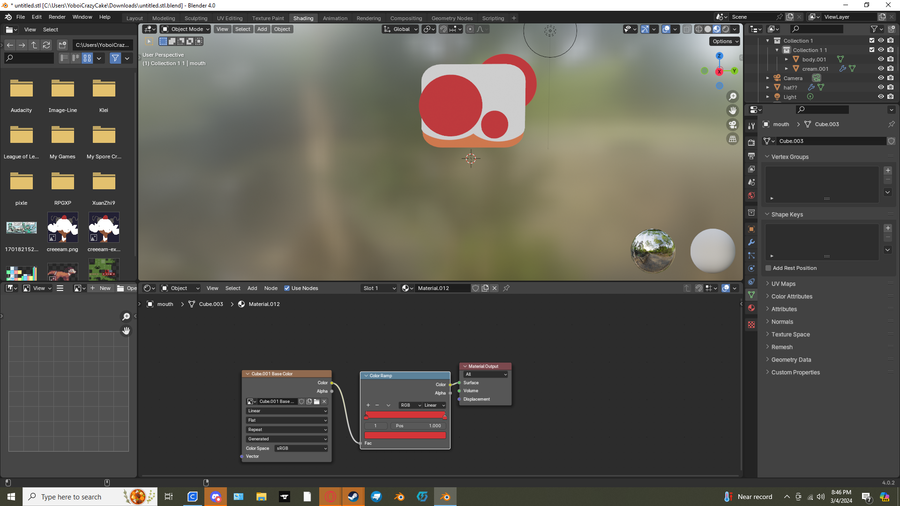
Task: Open viewport Options dropdown
Action: click(724, 41)
